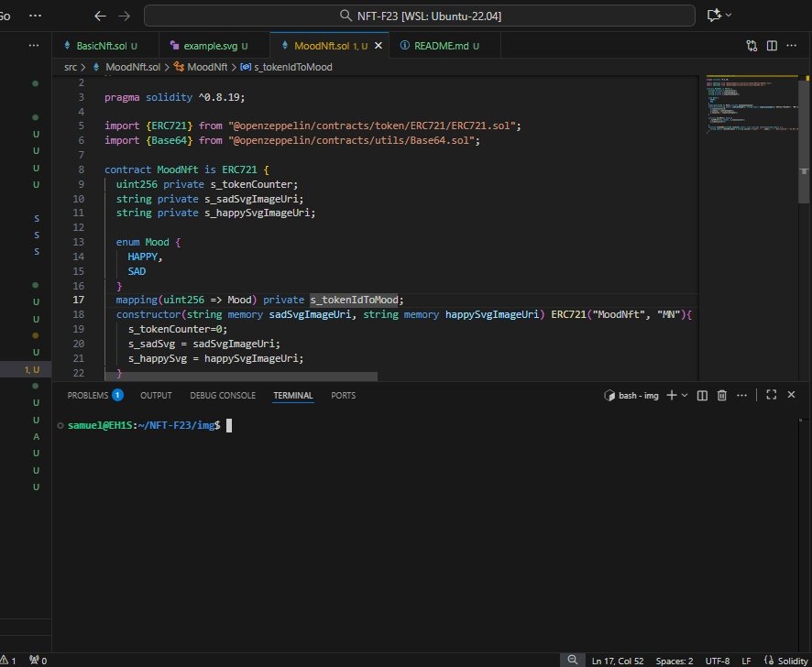
Task: Open the OUTPUT panel tab
Action: [156, 395]
